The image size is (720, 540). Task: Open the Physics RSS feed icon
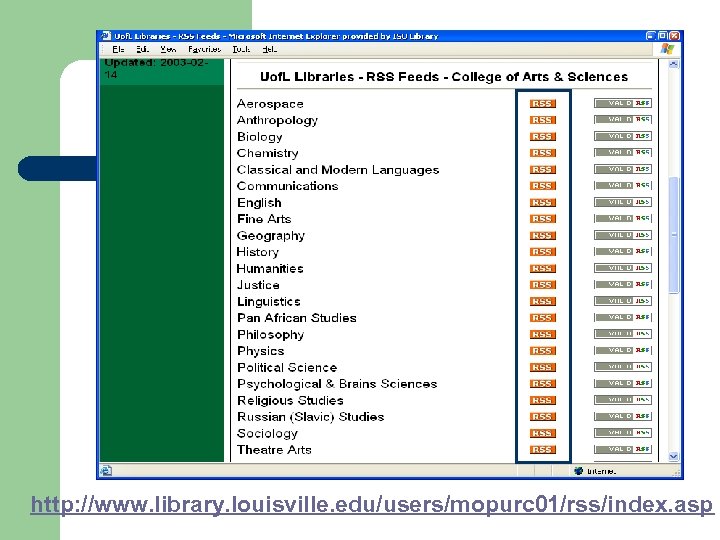click(542, 351)
